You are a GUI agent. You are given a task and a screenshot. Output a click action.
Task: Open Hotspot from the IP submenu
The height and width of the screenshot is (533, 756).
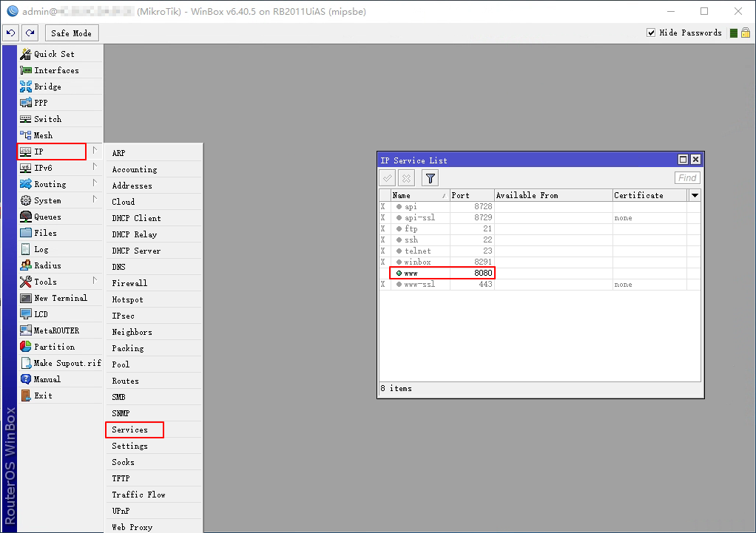coord(154,299)
